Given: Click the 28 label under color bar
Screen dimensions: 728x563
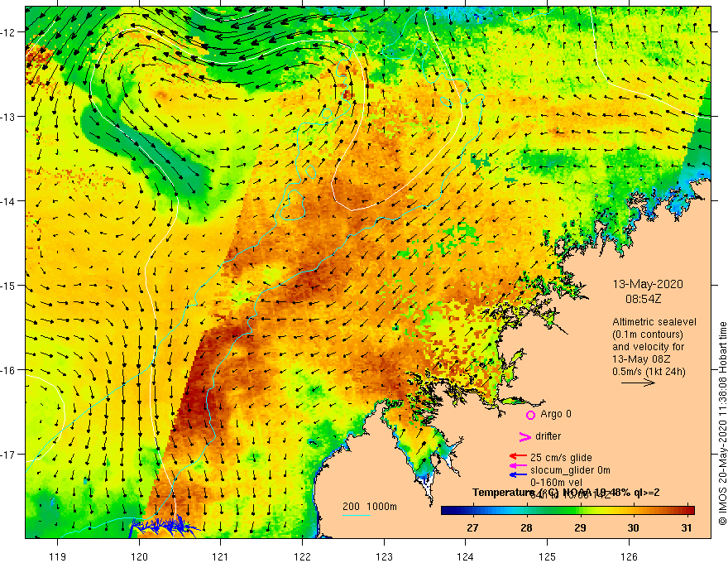Looking at the screenshot, I should [526, 527].
